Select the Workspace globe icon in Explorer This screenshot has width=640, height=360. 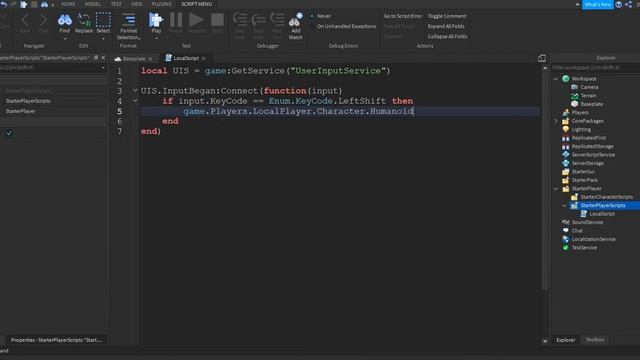pyautogui.click(x=566, y=78)
